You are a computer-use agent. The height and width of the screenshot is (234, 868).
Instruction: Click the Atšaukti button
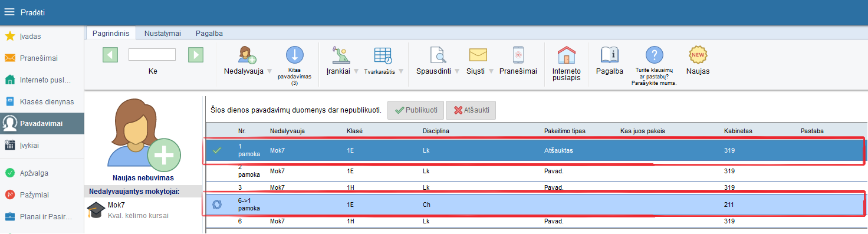pos(471,110)
